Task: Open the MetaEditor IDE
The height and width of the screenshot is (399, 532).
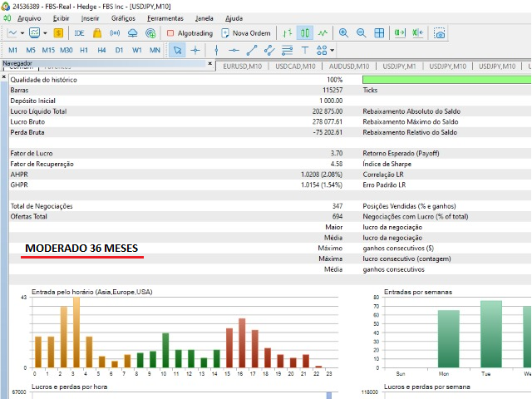Action: click(x=80, y=33)
